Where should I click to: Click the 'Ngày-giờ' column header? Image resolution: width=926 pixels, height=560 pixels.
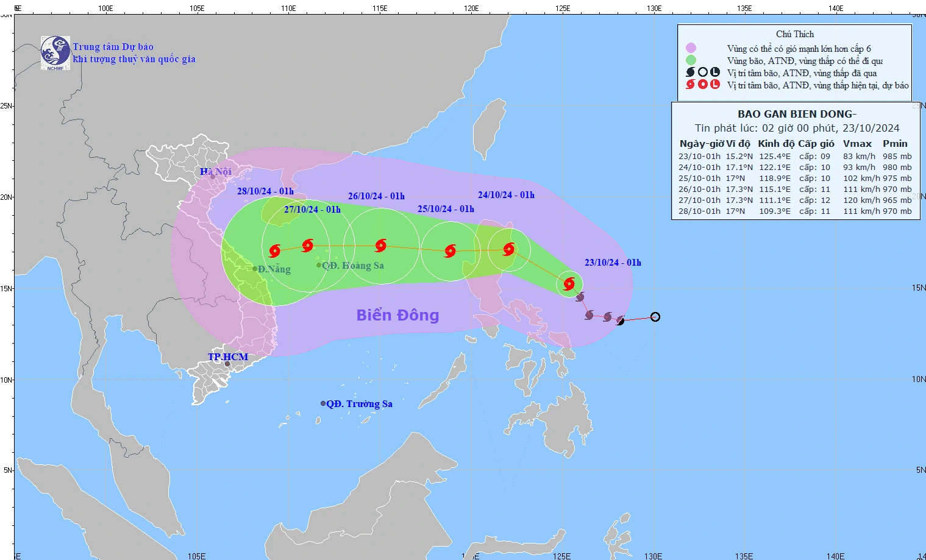click(x=702, y=144)
